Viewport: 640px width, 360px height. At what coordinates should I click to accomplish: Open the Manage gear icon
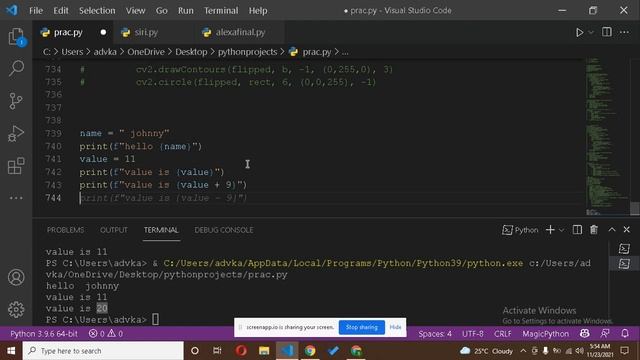[x=16, y=309]
